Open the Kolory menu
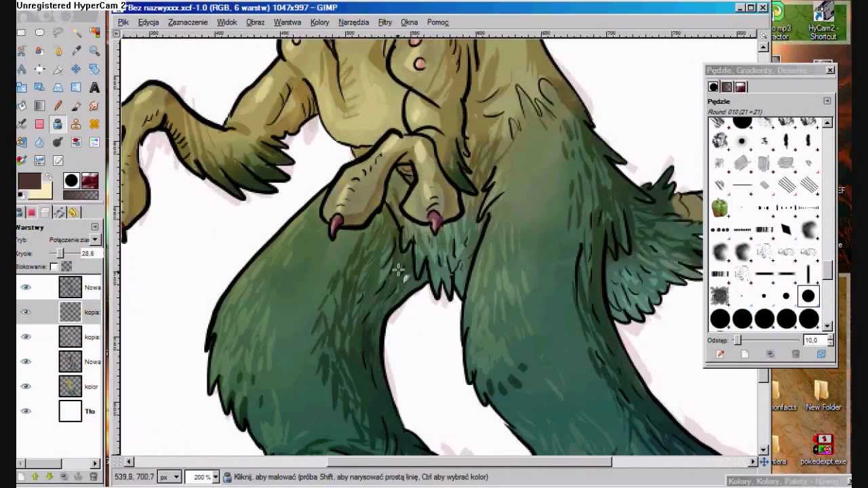Viewport: 868px width, 488px height. (319, 22)
